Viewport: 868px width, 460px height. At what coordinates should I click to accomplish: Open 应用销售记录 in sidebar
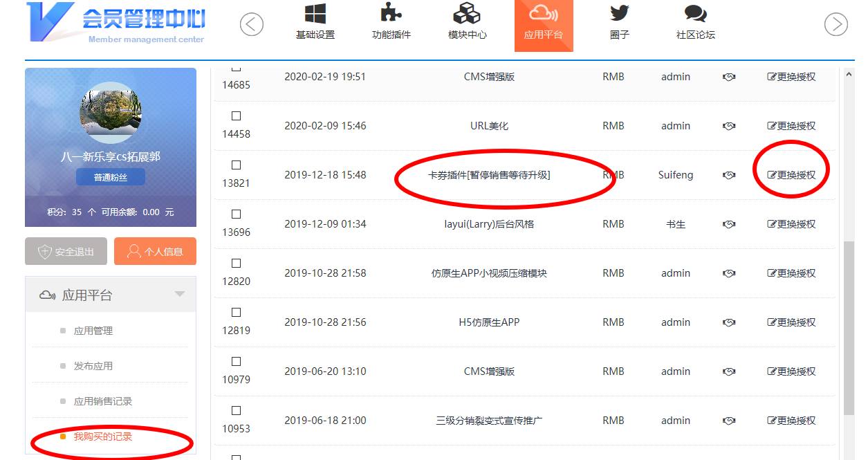102,401
